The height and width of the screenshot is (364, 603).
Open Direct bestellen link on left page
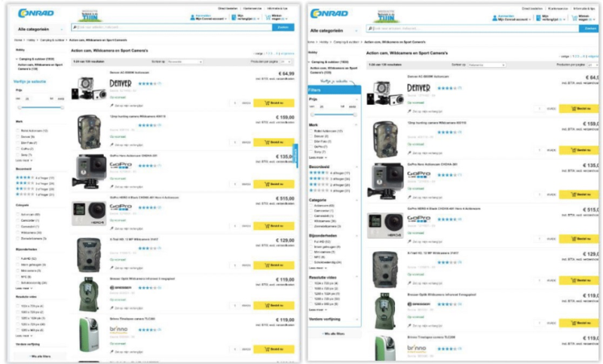tap(228, 8)
